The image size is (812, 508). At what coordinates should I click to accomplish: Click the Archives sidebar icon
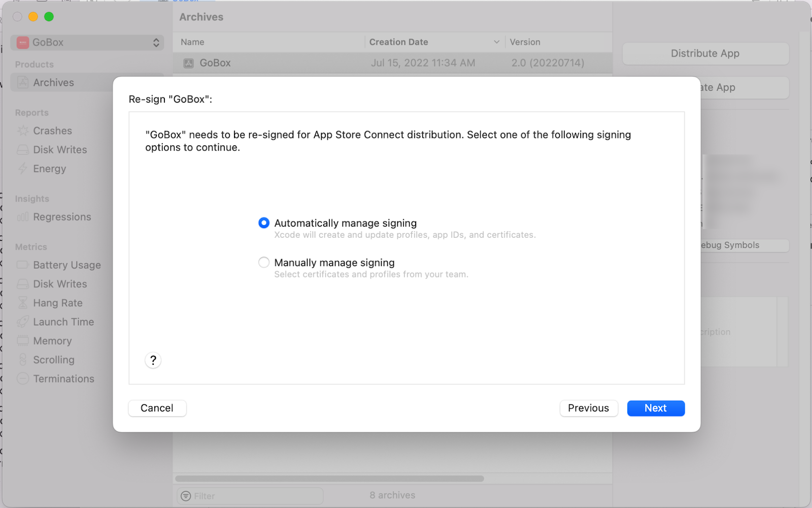point(23,82)
